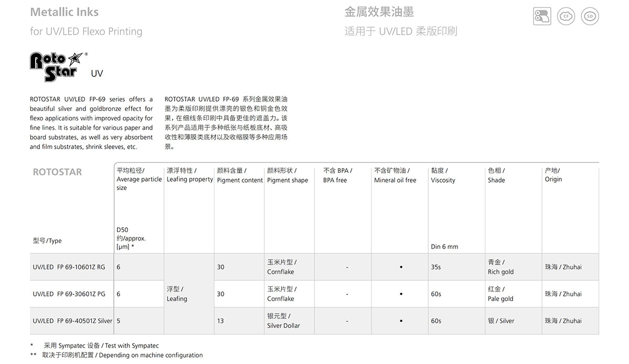Select the UV/LED FP 69-10601Z RG row label

tap(69, 267)
